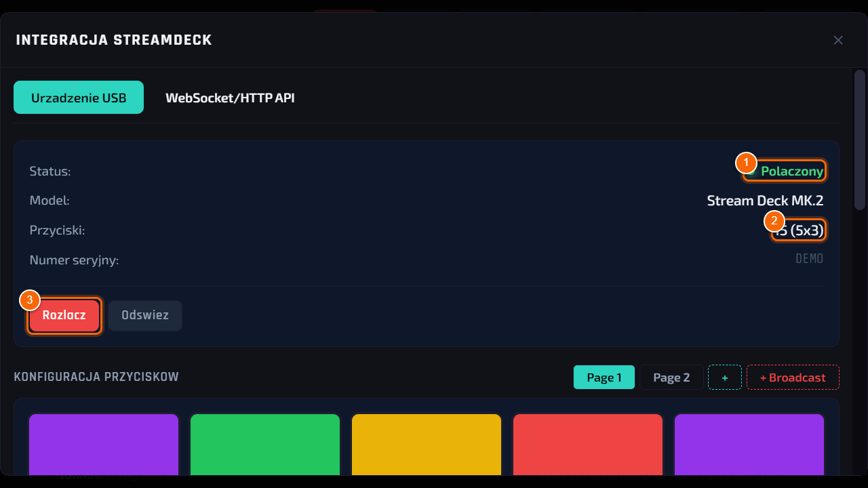Close the Integracja StreamDeck dialog
868x488 pixels.
(838, 40)
